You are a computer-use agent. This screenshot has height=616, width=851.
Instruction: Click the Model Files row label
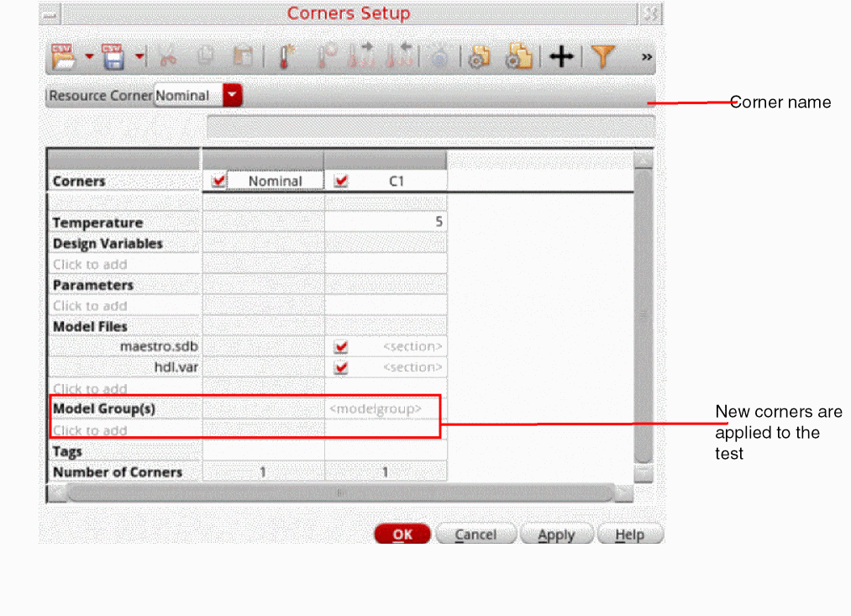[x=90, y=326]
